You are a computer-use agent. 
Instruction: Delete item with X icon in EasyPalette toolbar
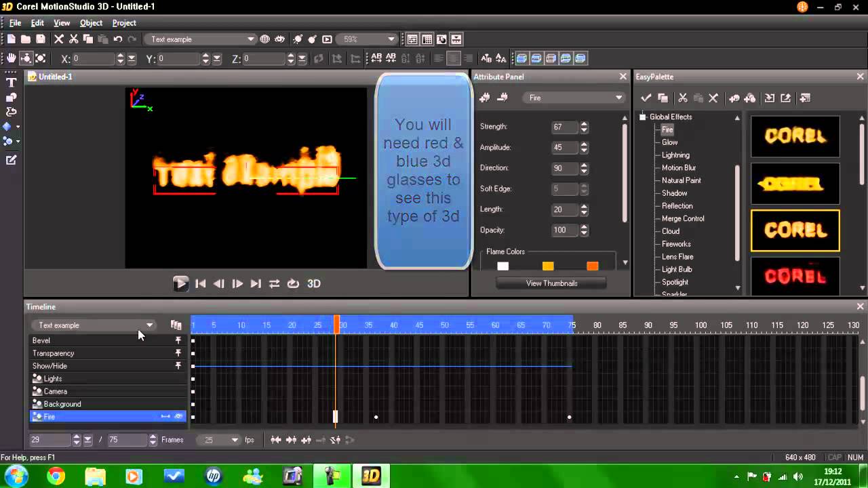click(x=713, y=98)
